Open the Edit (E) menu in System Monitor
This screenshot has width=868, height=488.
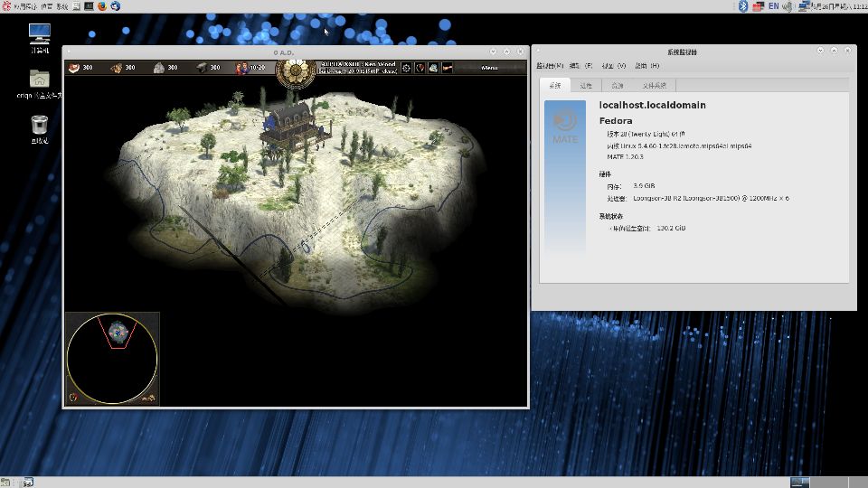pos(580,66)
